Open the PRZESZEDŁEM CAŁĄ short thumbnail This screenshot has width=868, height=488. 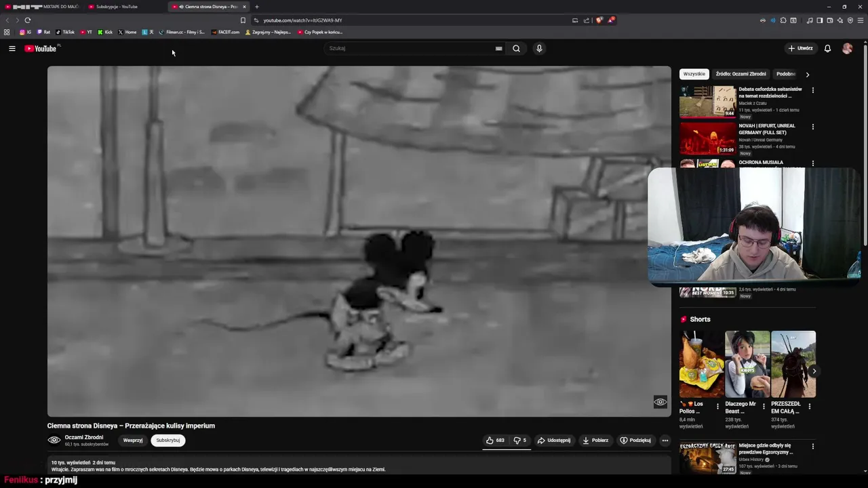(x=793, y=364)
